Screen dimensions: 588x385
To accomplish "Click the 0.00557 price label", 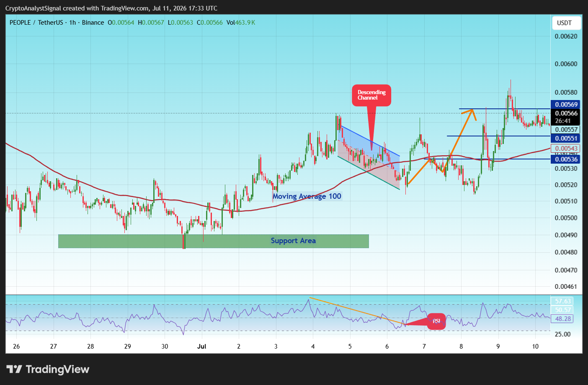I will [x=566, y=130].
